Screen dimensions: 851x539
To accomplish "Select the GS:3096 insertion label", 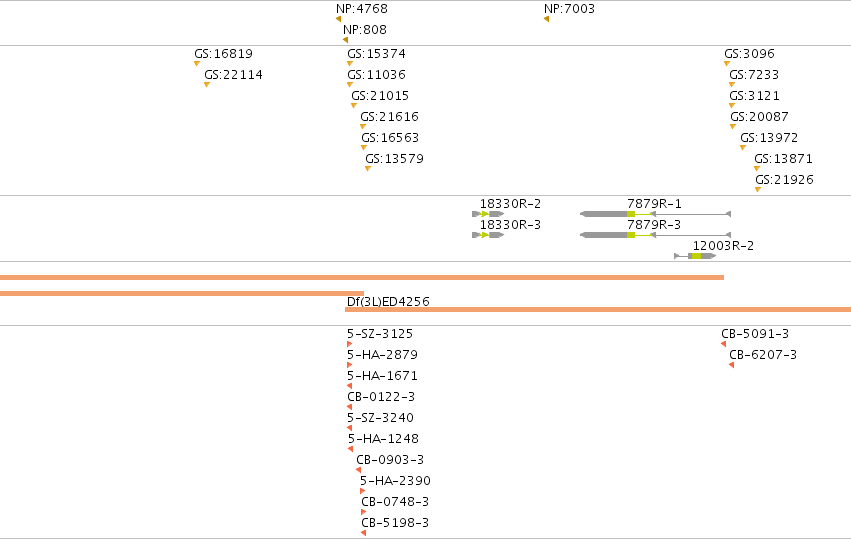I will point(750,54).
